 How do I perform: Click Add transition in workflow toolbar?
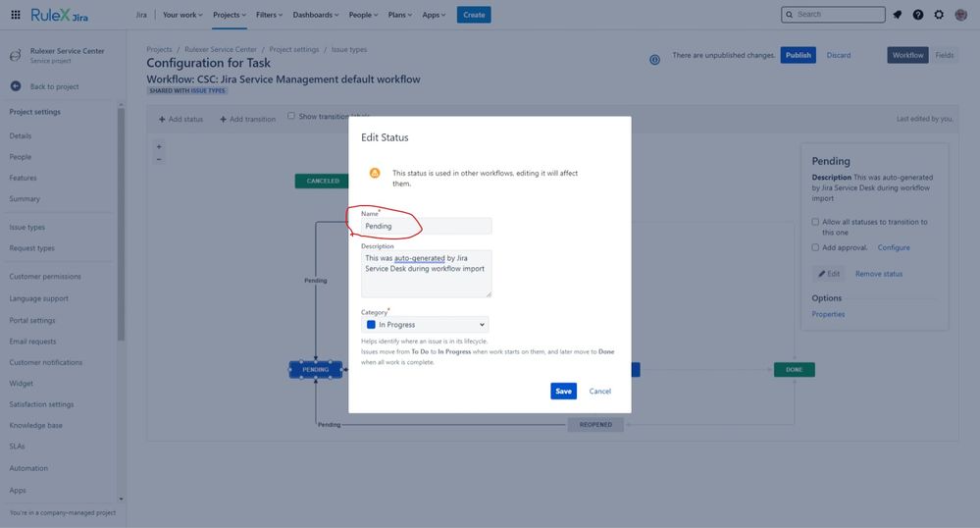(x=247, y=119)
